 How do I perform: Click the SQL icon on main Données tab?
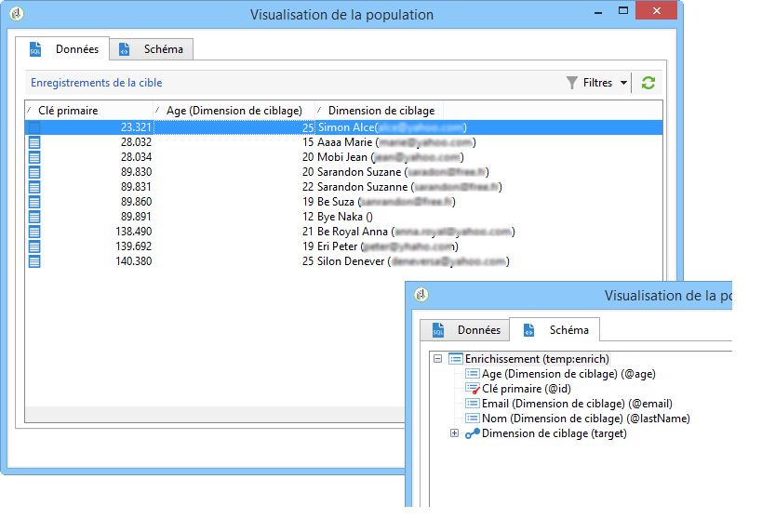tap(35, 49)
